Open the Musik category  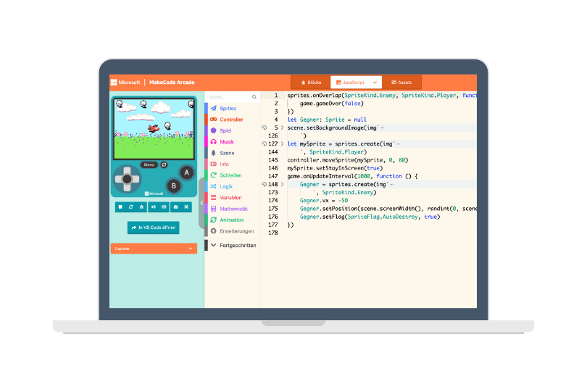[x=232, y=142]
